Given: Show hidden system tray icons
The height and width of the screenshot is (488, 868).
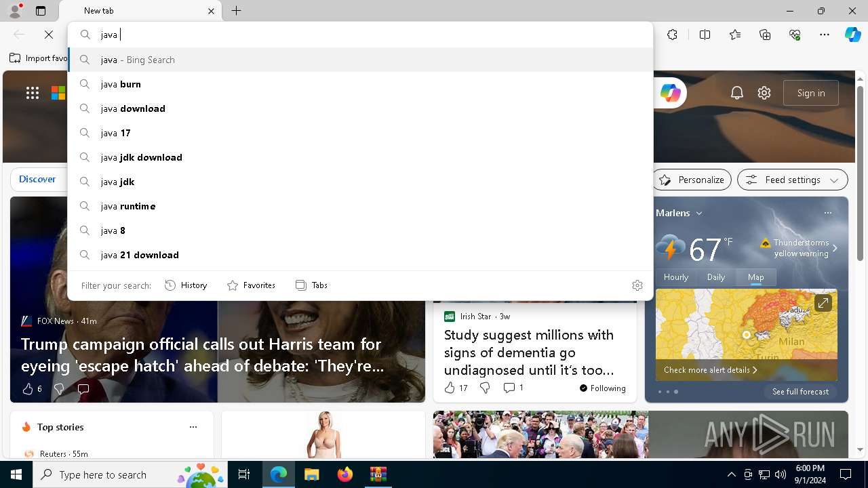Looking at the screenshot, I should [732, 474].
